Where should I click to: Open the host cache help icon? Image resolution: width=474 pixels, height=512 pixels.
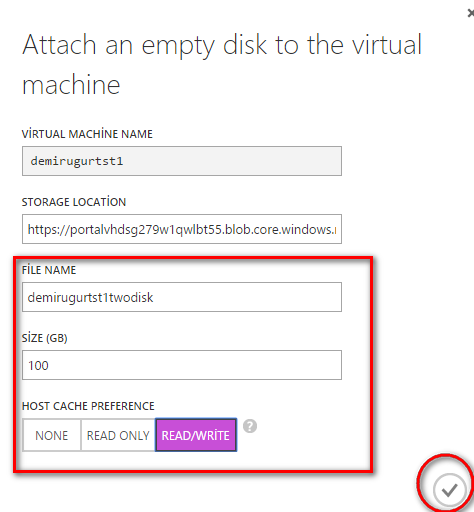coord(250,426)
